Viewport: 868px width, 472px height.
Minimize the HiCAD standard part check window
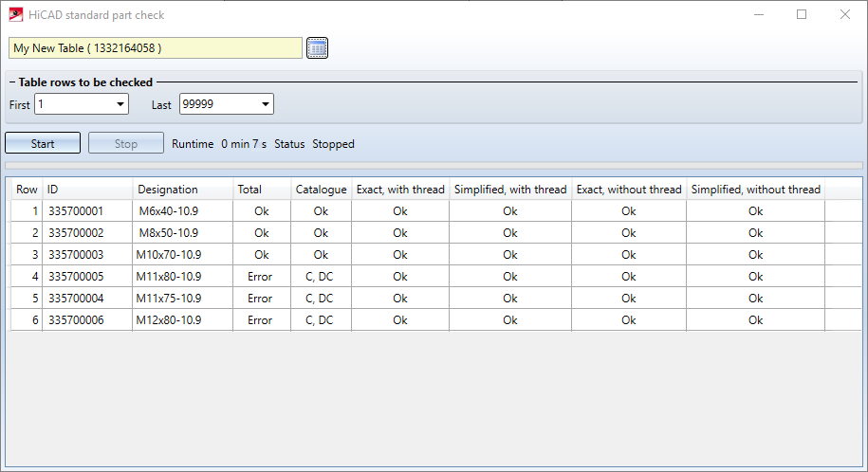click(759, 15)
